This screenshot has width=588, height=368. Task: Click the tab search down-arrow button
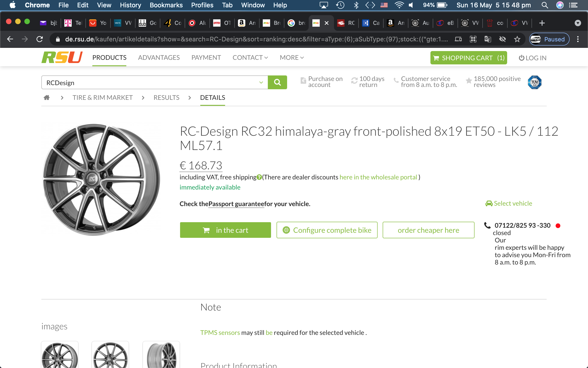coord(578,23)
